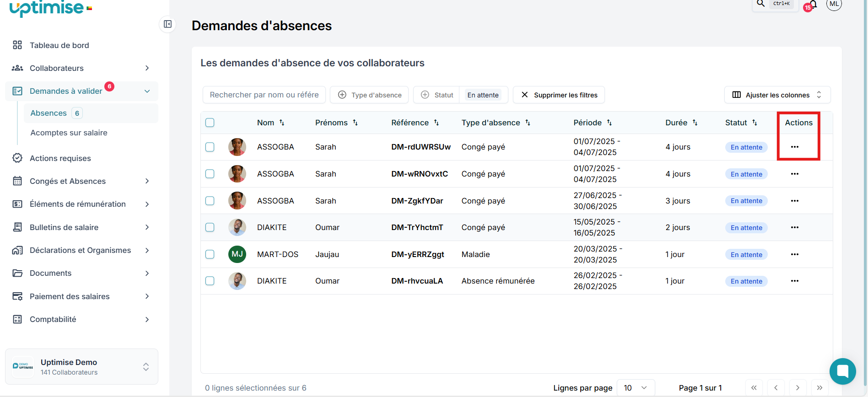The width and height of the screenshot is (868, 397).
Task: Sort table by Prénoms column arrows
Action: 355,123
